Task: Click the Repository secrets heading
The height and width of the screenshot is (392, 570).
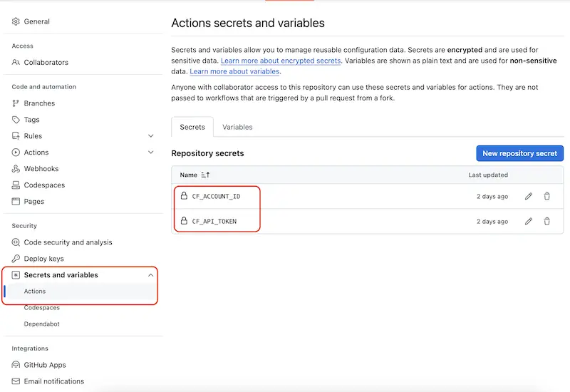Action: [x=207, y=153]
